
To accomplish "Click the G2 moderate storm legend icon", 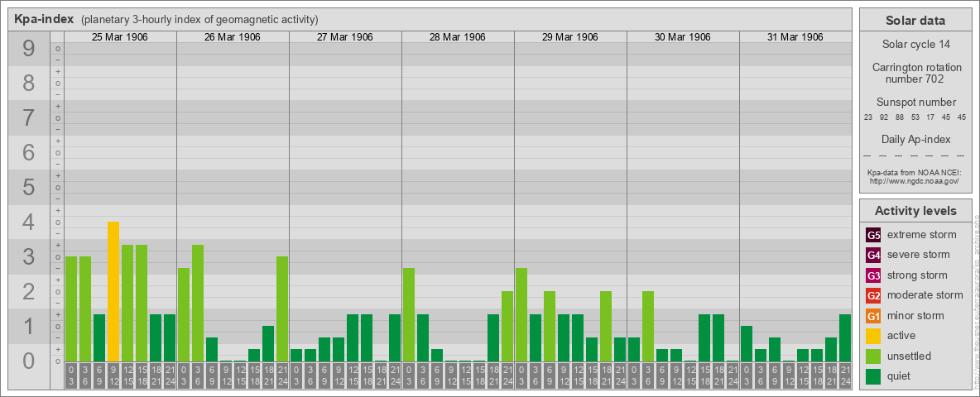I will point(873,295).
